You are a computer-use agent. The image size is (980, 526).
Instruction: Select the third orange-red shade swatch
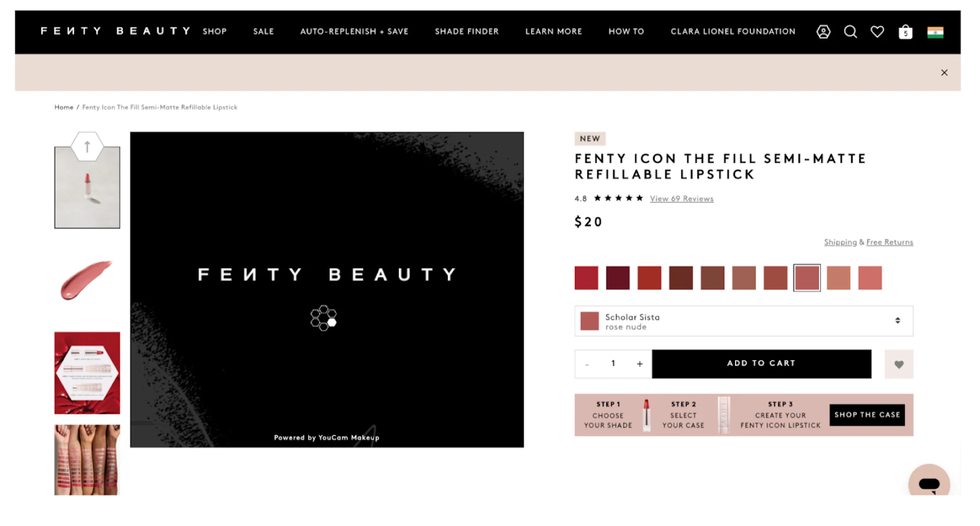pos(649,278)
